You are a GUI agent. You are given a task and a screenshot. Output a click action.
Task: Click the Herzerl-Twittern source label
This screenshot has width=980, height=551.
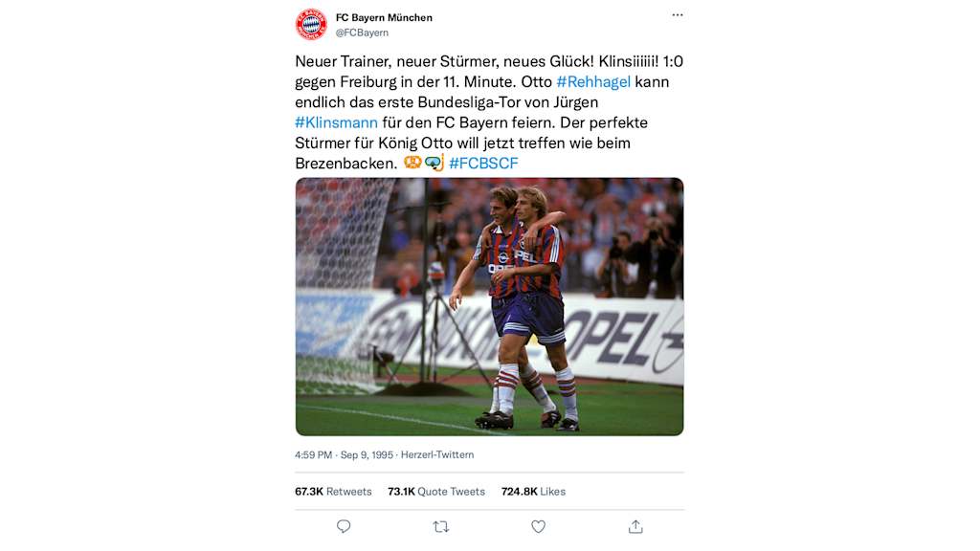coord(436,454)
